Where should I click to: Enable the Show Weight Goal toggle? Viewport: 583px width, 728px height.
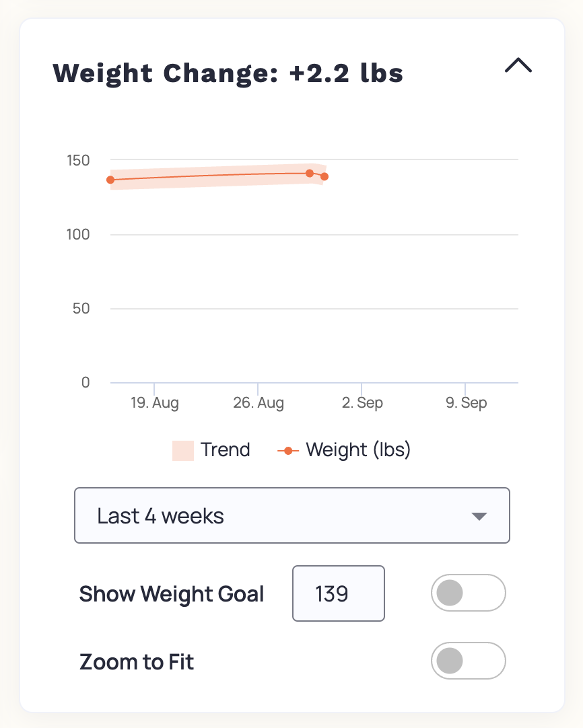(469, 593)
